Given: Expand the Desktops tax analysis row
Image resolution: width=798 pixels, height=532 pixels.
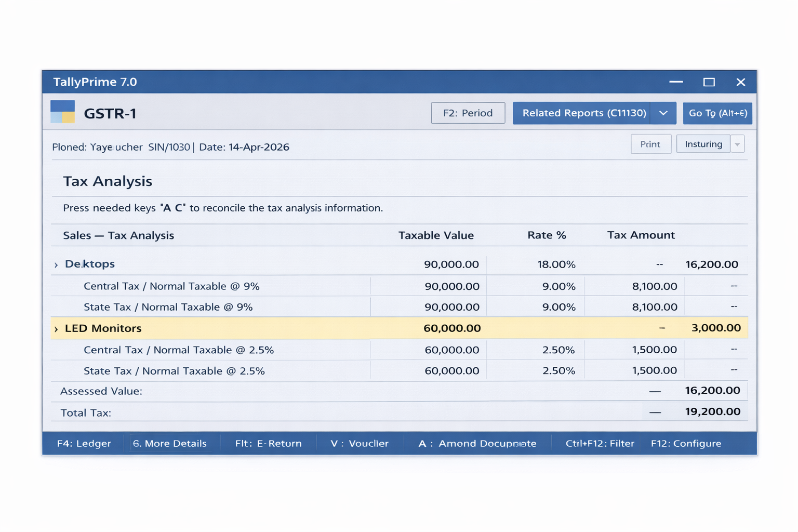Looking at the screenshot, I should tap(56, 264).
